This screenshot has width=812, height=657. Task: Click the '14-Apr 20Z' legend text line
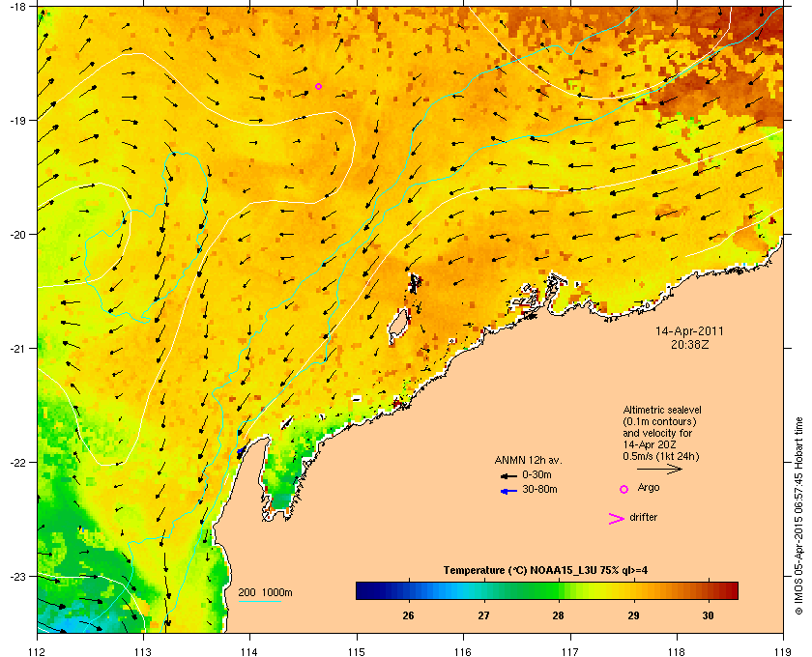650,444
